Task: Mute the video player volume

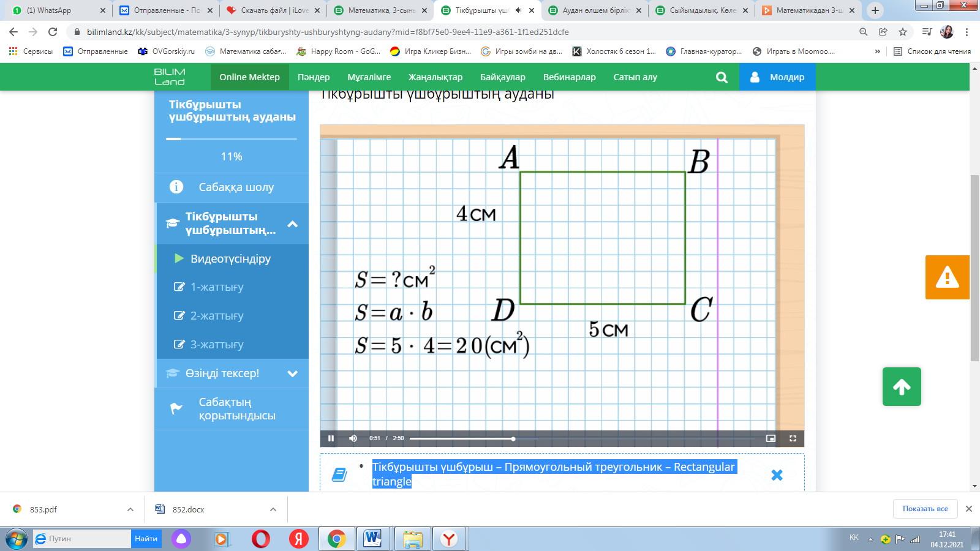Action: [x=353, y=438]
